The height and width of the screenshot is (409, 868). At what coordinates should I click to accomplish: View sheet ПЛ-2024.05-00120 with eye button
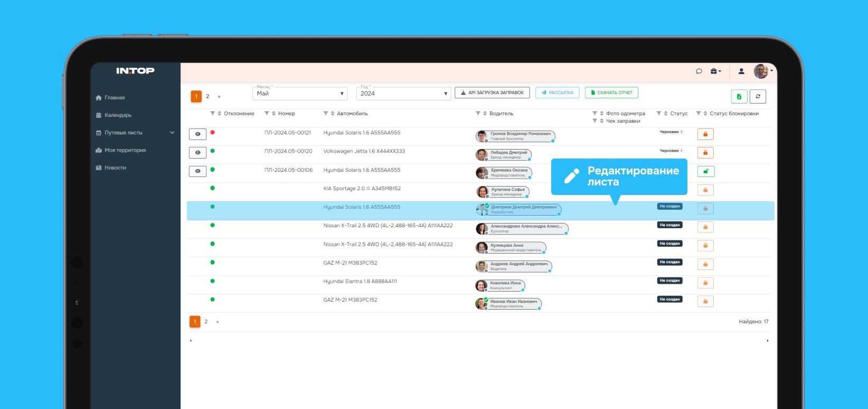point(197,153)
